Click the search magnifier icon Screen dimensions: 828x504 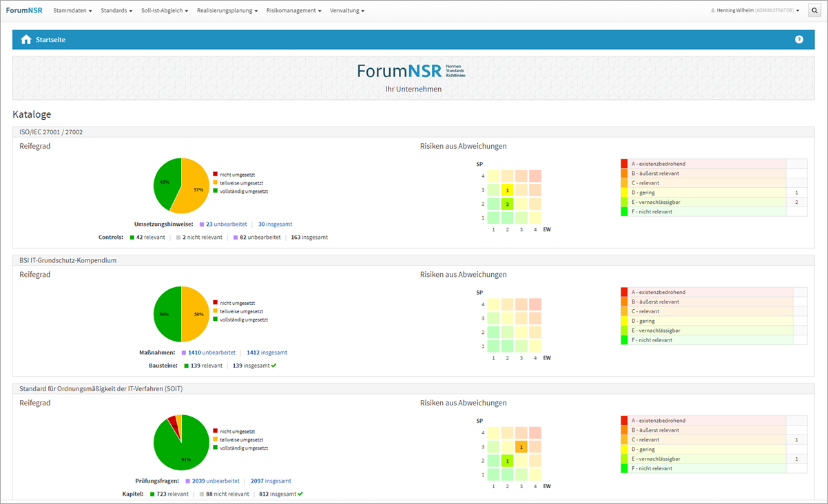click(814, 11)
